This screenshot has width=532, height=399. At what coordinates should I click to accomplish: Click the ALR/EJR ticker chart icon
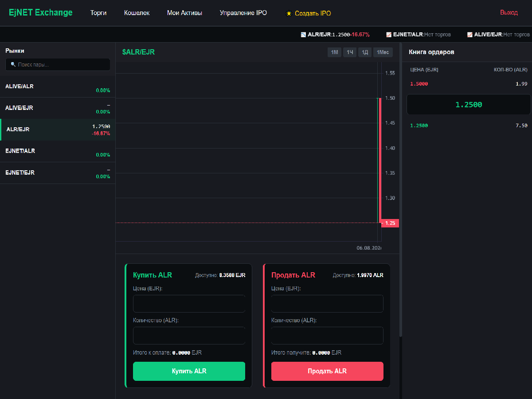click(x=303, y=34)
